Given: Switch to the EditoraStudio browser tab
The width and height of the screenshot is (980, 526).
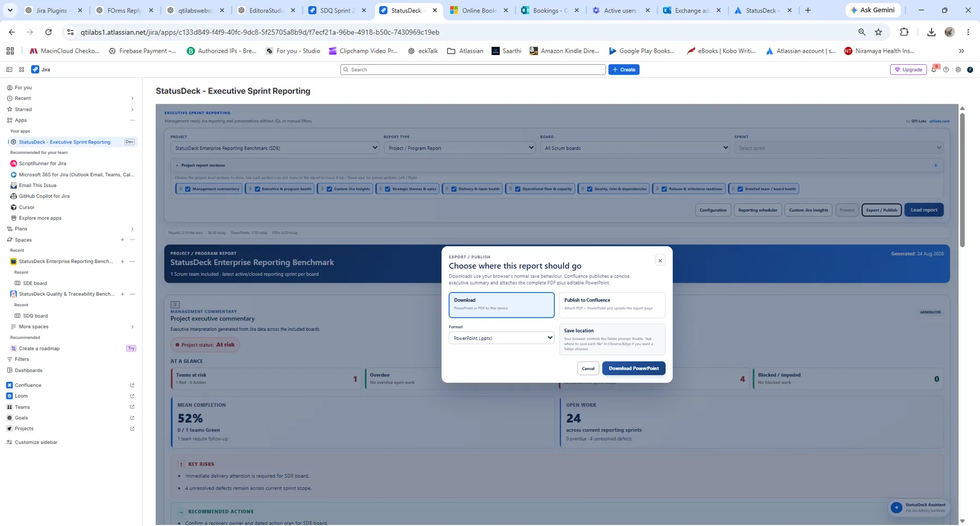Looking at the screenshot, I should [x=266, y=10].
